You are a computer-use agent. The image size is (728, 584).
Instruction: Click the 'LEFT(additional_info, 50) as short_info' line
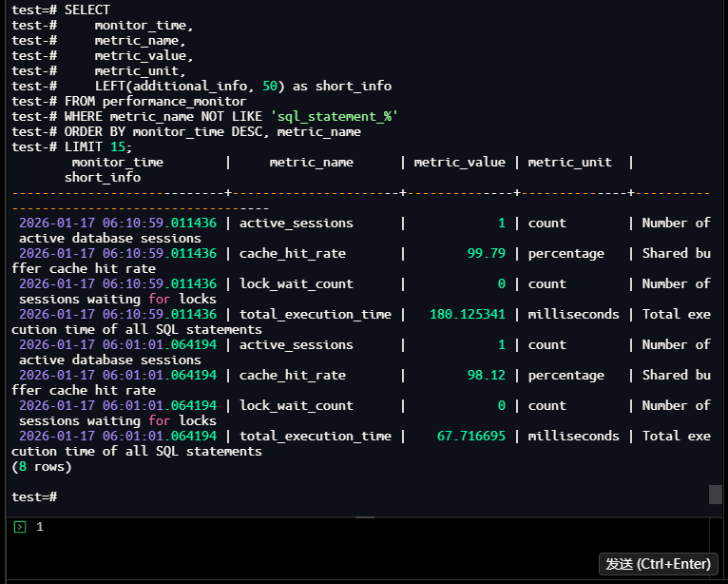[243, 86]
